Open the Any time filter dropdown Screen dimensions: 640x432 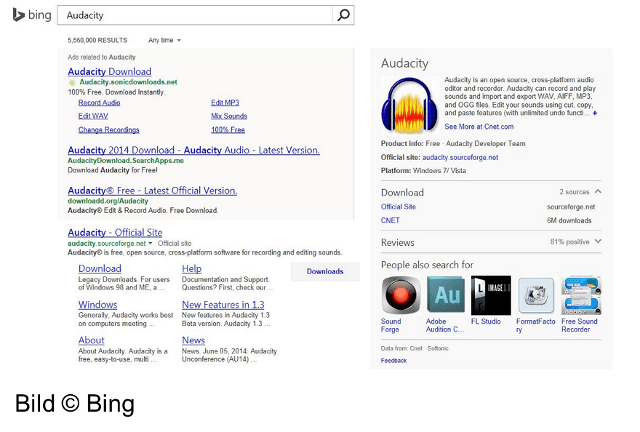coord(164,40)
